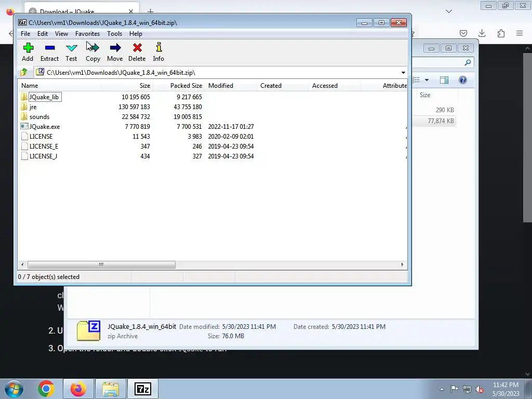The width and height of the screenshot is (532, 399).
Task: Click the Action Center flag icon
Action: coord(454,389)
